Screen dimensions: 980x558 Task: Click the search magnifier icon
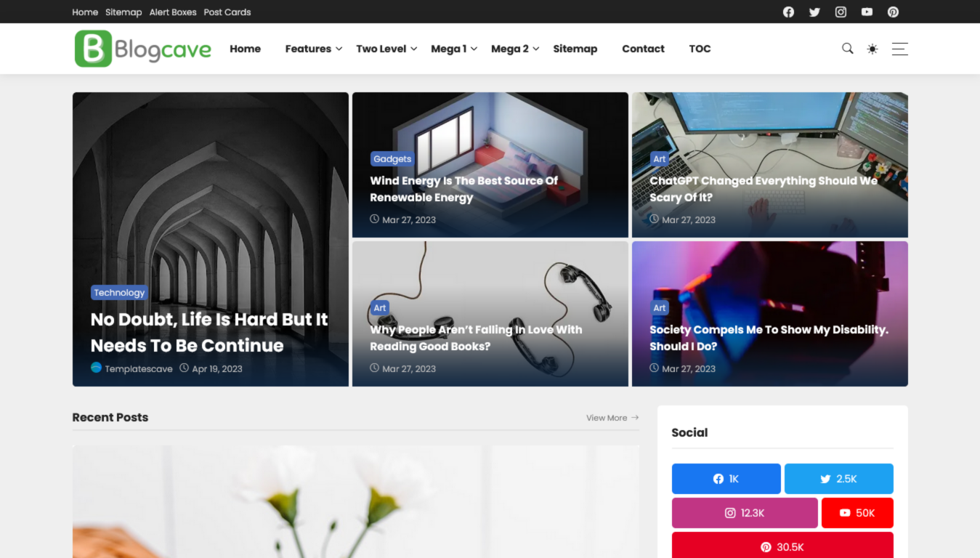tap(847, 49)
